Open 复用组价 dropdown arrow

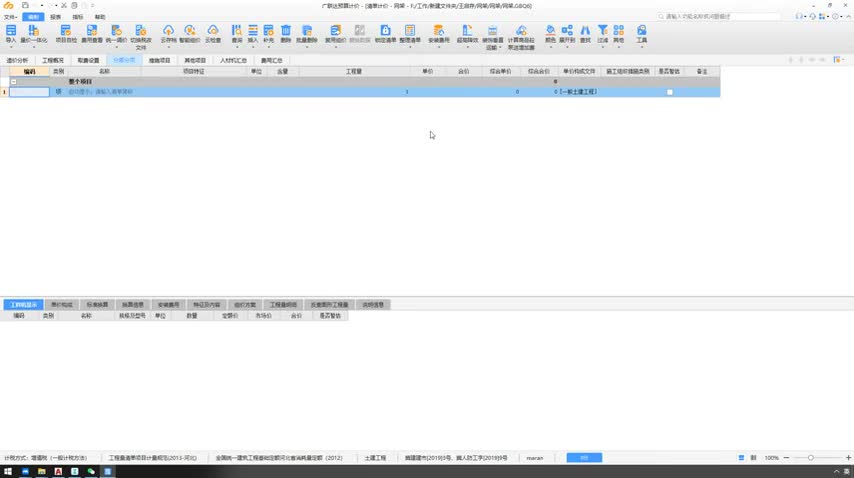click(336, 46)
